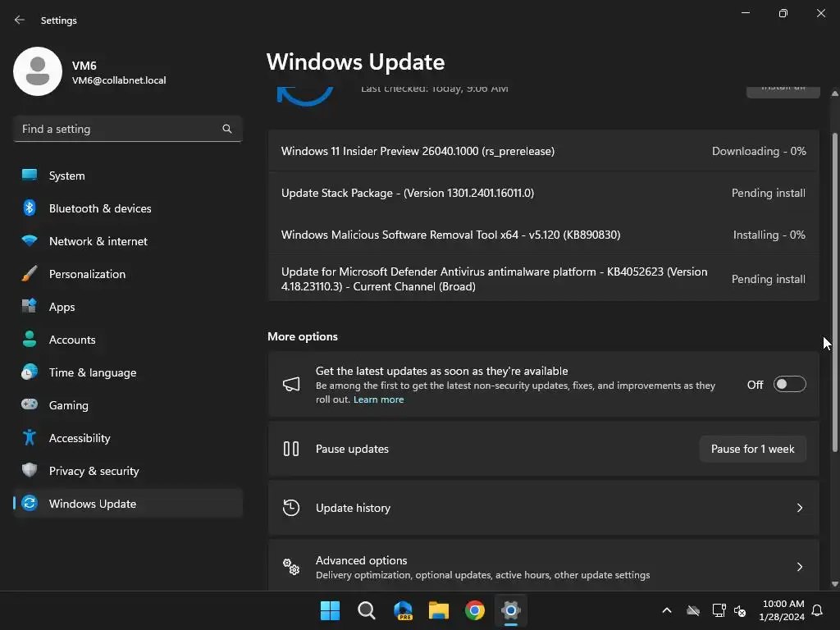Click the VM6@collabnet.local account name
Viewport: 840px width, 630px height.
[119, 80]
